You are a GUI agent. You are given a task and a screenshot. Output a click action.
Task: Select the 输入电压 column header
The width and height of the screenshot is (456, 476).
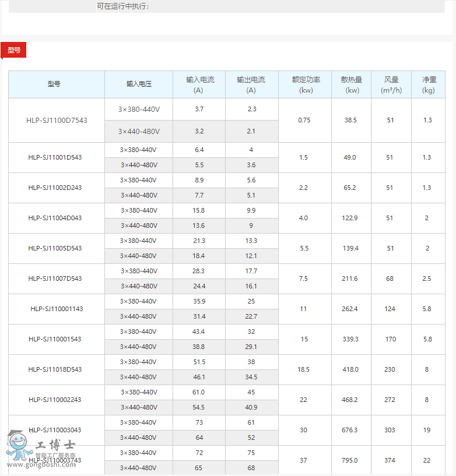[139, 84]
